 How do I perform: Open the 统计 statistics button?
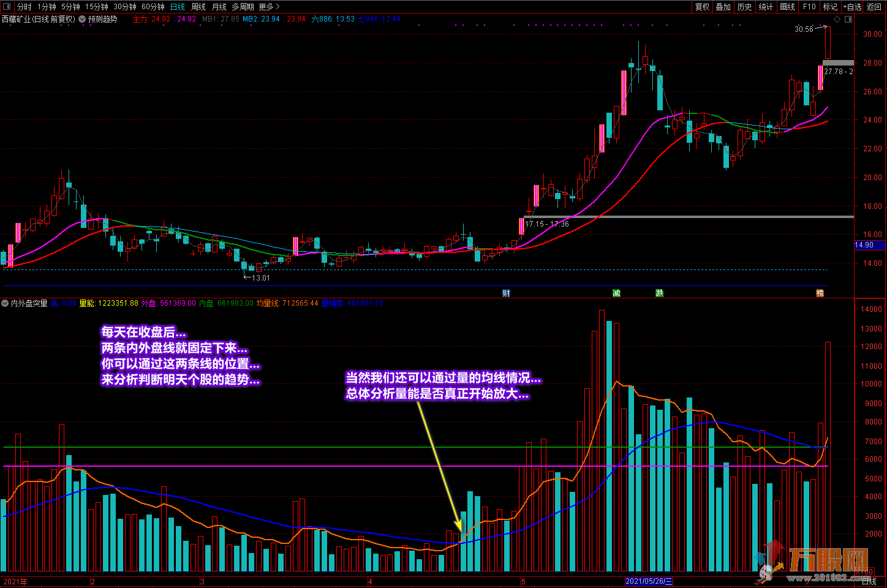(766, 7)
